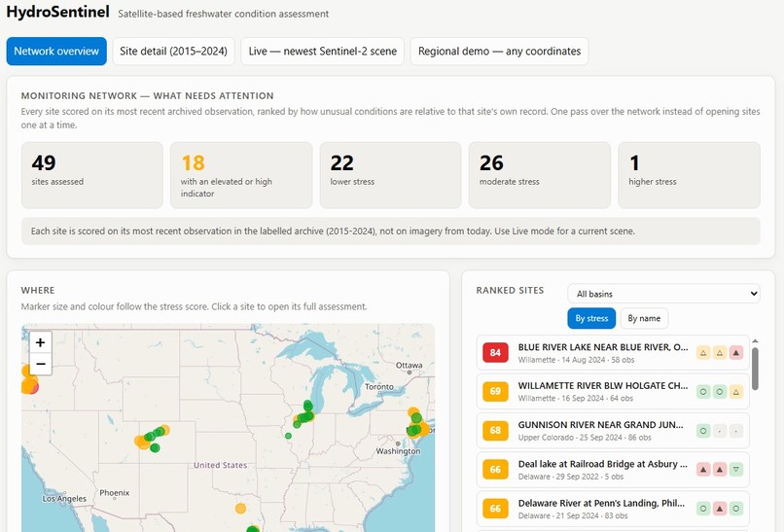Click second red triangle indicator in Deal lake row
The width and height of the screenshot is (784, 532).
(720, 470)
